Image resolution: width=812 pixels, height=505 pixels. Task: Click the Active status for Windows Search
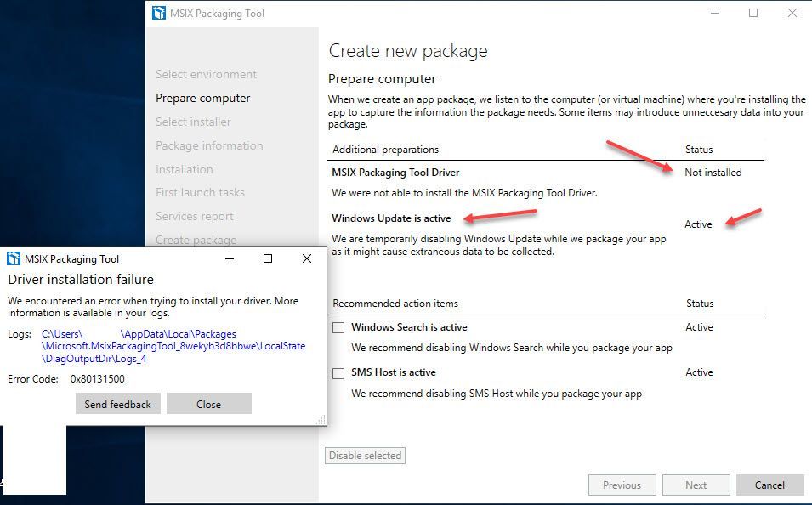tap(699, 327)
